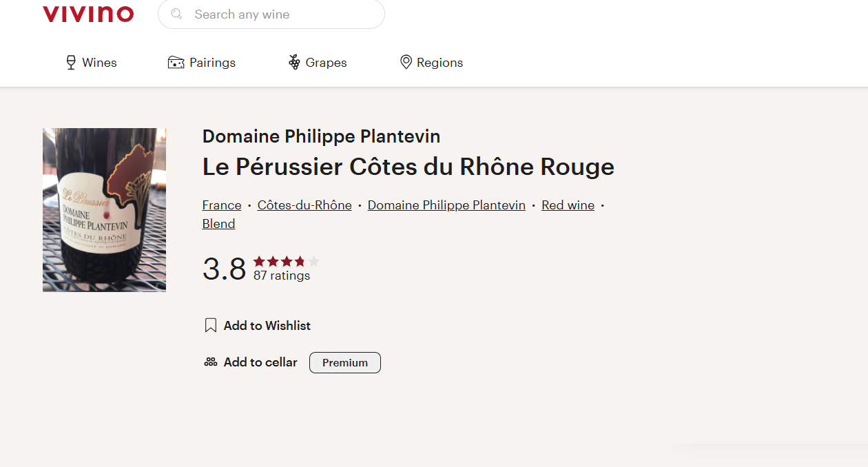Click the magnifying glass search icon
868x467 pixels.
177,14
